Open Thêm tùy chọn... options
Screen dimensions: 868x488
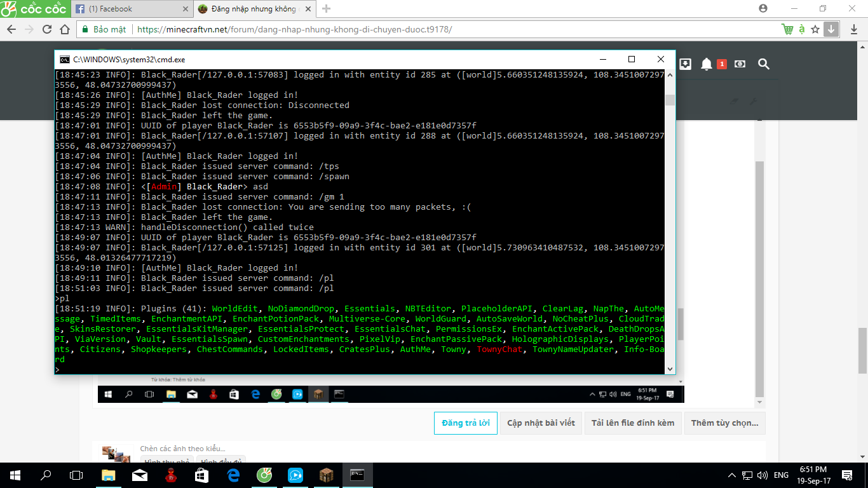point(724,423)
